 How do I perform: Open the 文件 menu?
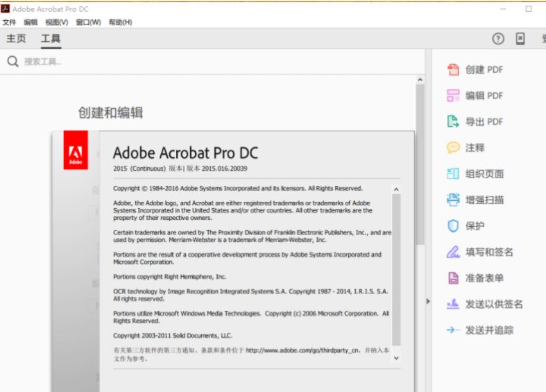(x=10, y=22)
